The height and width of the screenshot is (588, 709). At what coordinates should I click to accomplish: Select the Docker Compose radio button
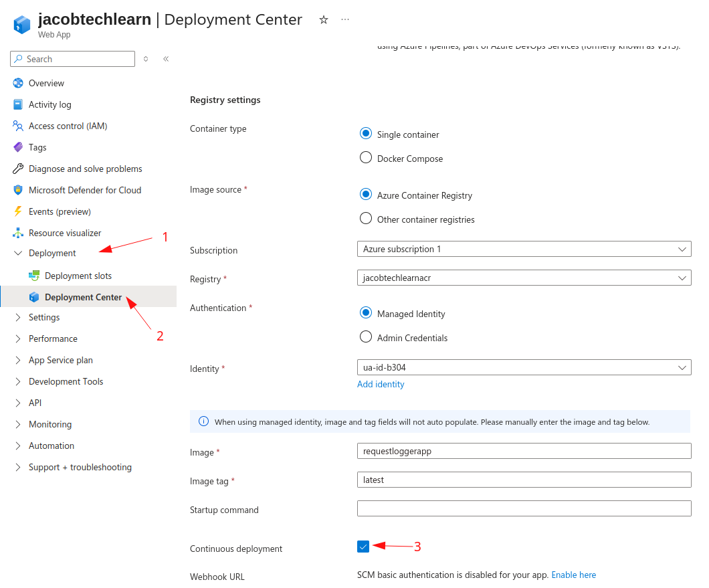(366, 158)
